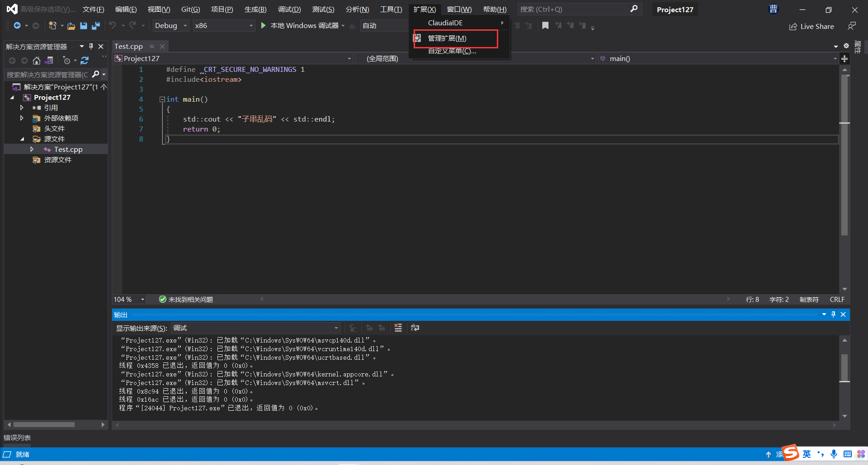The width and height of the screenshot is (868, 465).
Task: Expand the 外部依赖项 tree node
Action: [22, 118]
